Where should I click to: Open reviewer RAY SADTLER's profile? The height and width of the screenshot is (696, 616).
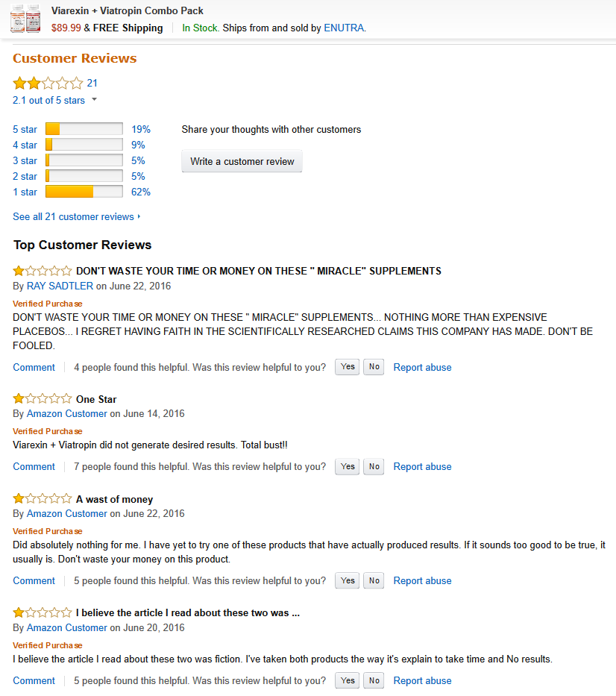click(x=60, y=286)
